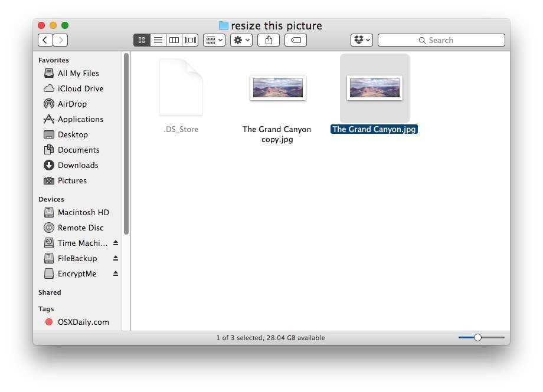543x392 pixels.
Task: Eject the Time Machine drive
Action: pyautogui.click(x=116, y=243)
